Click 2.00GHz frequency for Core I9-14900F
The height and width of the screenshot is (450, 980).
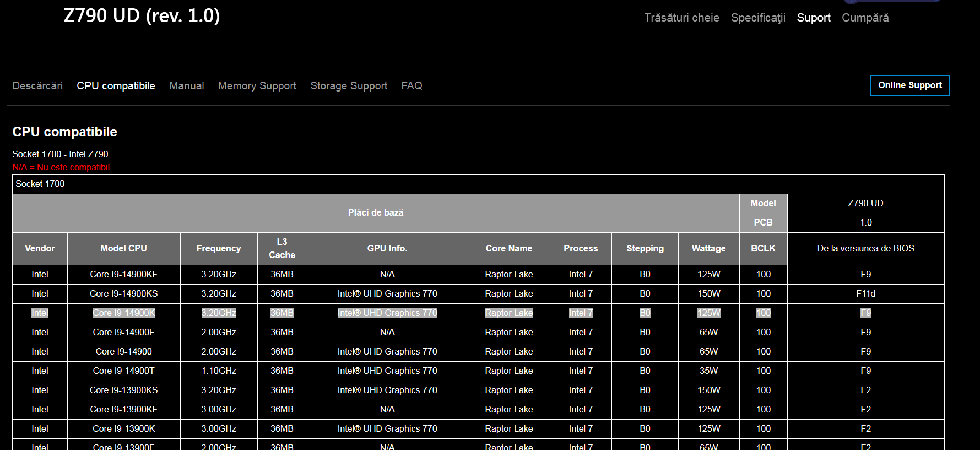[x=219, y=333]
